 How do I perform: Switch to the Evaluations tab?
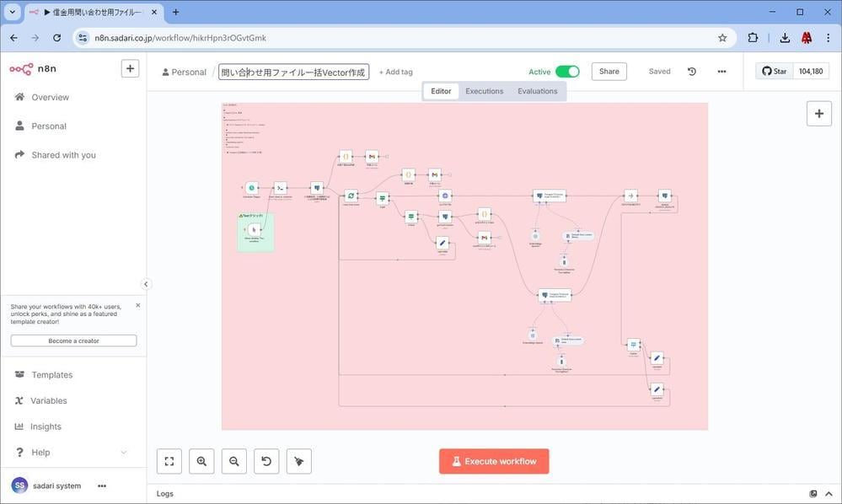(x=538, y=91)
